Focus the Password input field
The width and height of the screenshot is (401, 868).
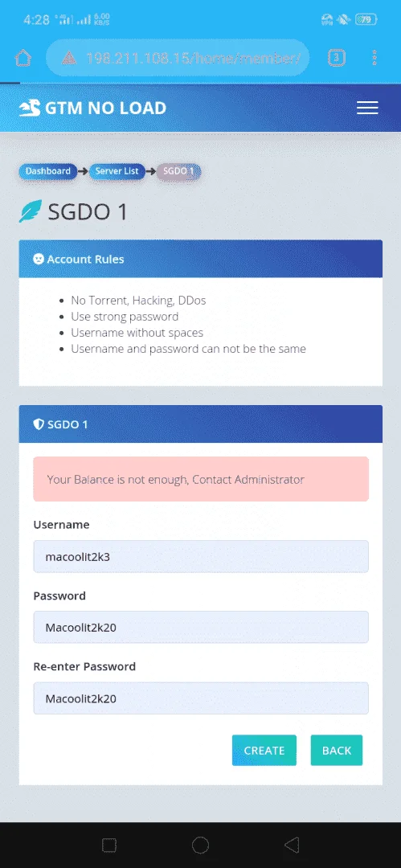pyautogui.click(x=201, y=627)
